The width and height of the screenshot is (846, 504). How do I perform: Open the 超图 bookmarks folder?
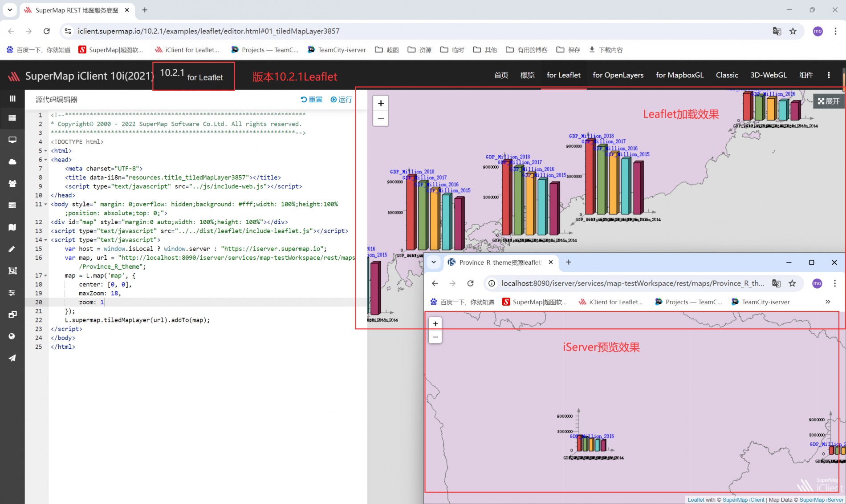pyautogui.click(x=386, y=50)
